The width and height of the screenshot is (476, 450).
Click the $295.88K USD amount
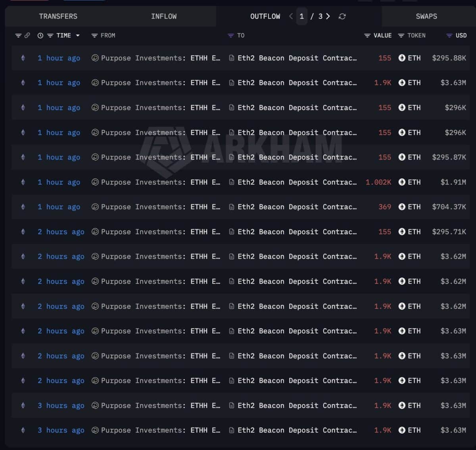pos(449,58)
